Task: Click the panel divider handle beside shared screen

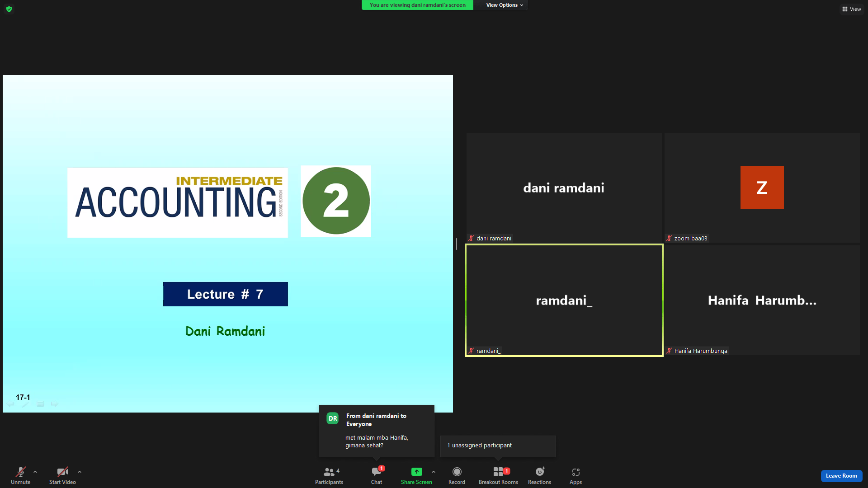Action: point(456,244)
